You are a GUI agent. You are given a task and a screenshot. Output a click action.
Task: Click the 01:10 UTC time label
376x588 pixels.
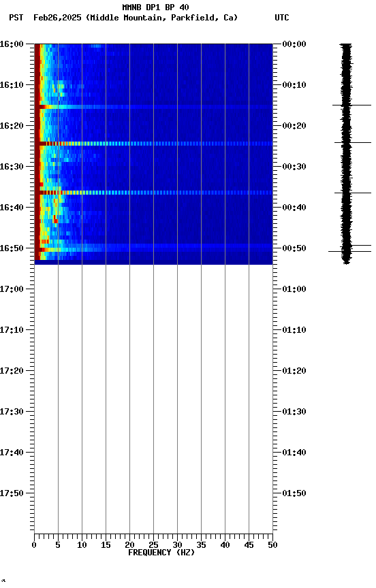tap(294, 330)
